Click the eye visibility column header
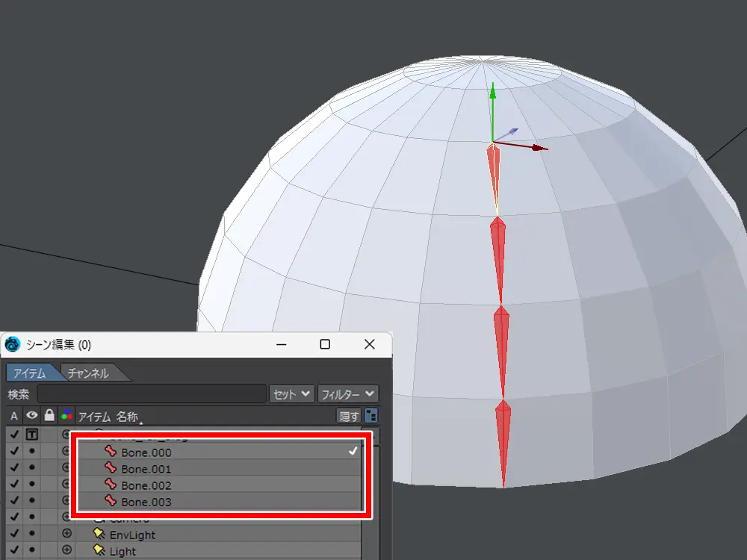 [32, 416]
